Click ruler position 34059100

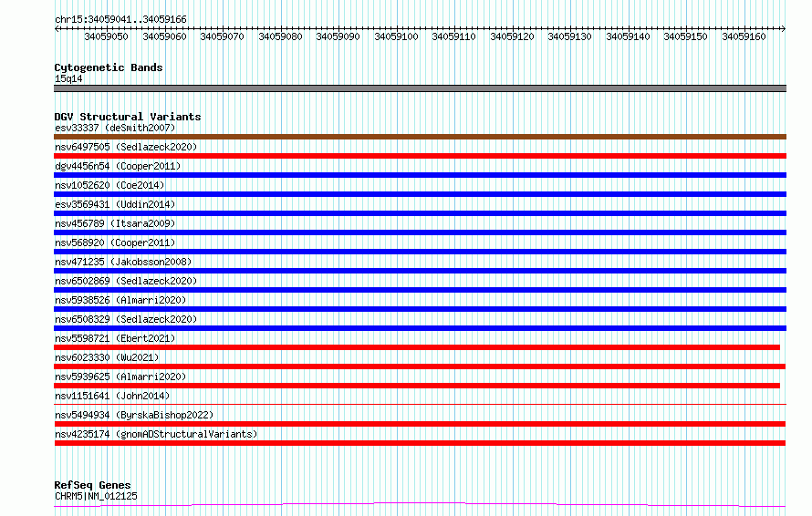(396, 36)
